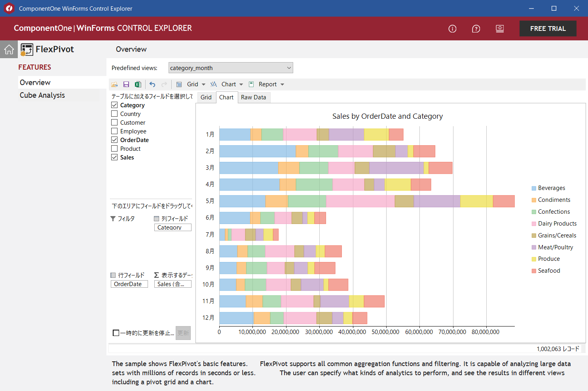Open file using folder toolbar icon
This screenshot has width=588, height=391.
pyautogui.click(x=114, y=84)
